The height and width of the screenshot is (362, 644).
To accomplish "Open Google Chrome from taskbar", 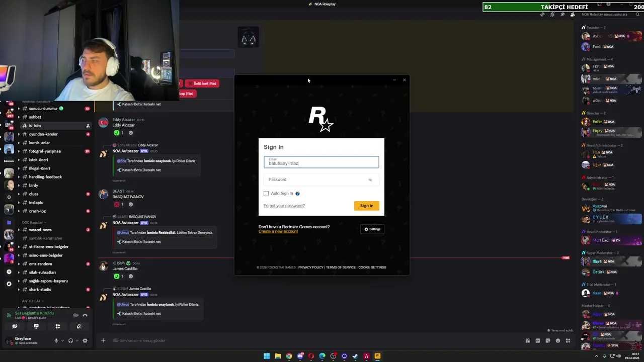I will pyautogui.click(x=289, y=356).
